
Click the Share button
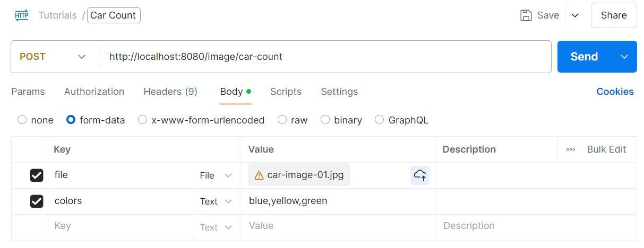(613, 15)
